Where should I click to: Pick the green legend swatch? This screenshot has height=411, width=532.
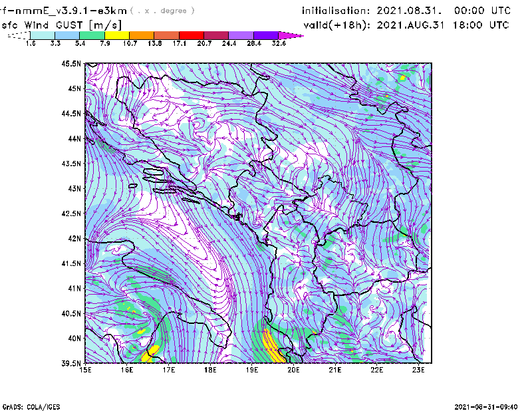tap(92, 35)
